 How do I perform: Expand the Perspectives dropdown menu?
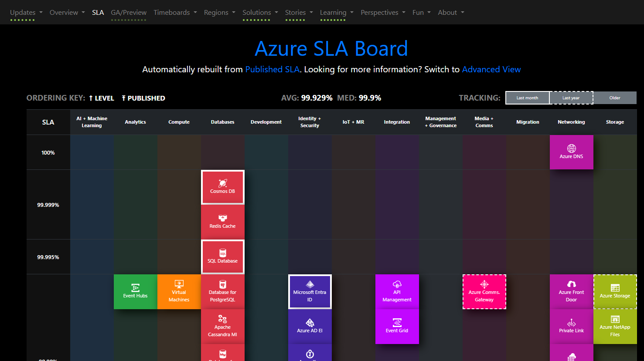383,12
